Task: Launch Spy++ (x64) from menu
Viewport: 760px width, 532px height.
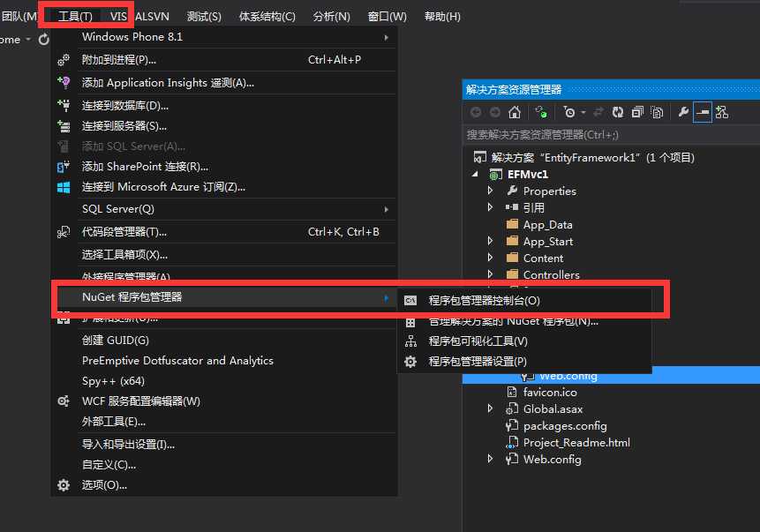Action: click(224, 381)
